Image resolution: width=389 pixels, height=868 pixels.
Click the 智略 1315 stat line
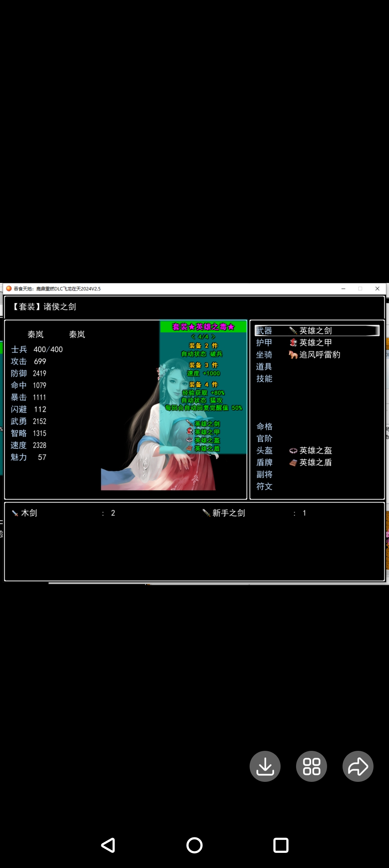tap(28, 433)
